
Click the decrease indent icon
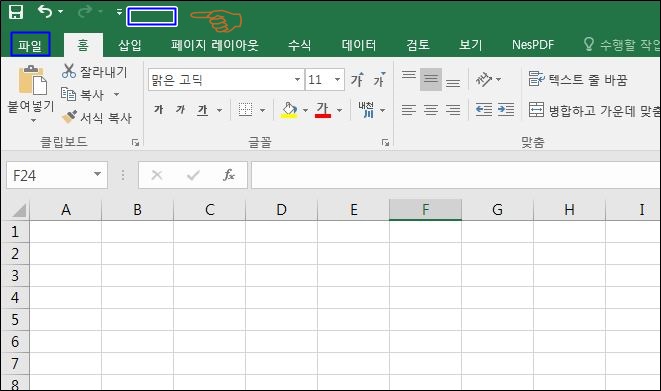point(484,110)
